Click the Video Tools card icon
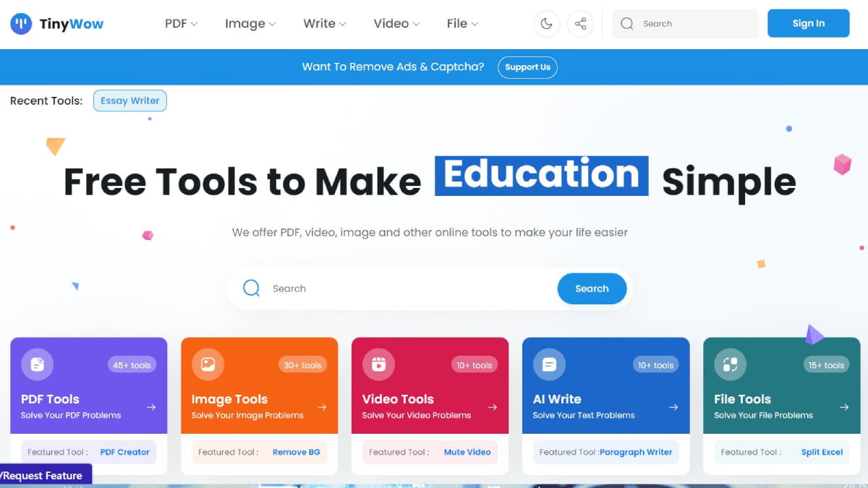868x488 pixels. coord(378,365)
